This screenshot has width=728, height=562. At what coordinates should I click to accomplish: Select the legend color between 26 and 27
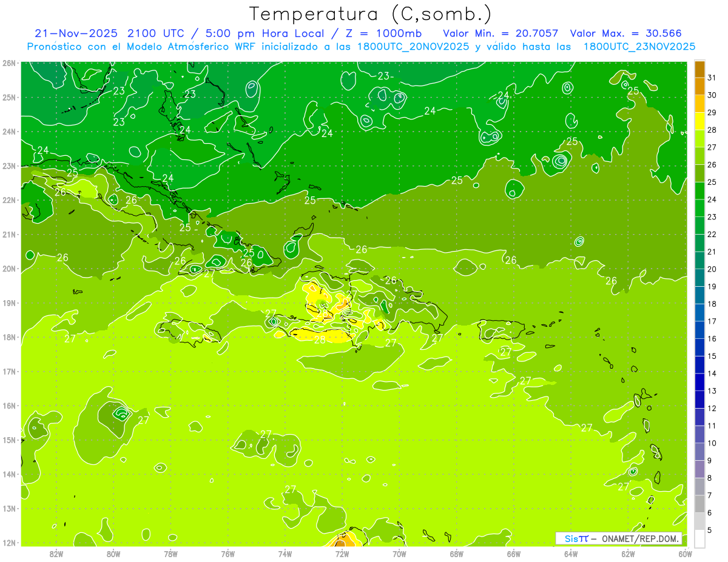point(699,156)
